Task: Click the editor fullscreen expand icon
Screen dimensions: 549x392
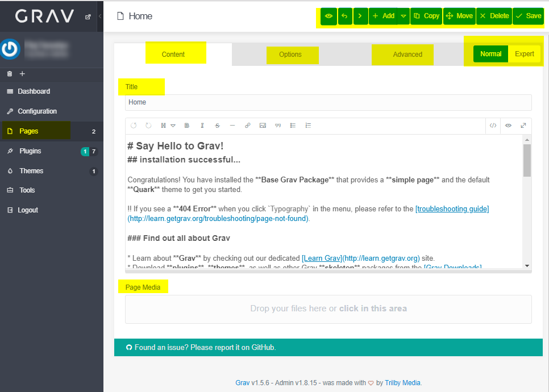Action: (x=523, y=126)
